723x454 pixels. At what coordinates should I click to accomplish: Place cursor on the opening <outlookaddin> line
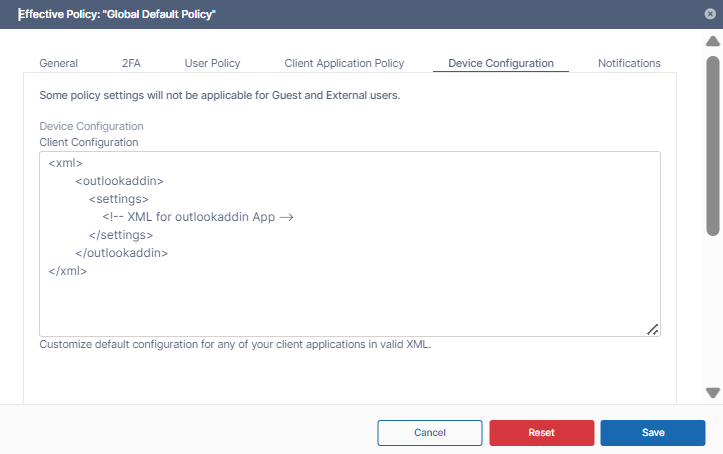tap(119, 181)
